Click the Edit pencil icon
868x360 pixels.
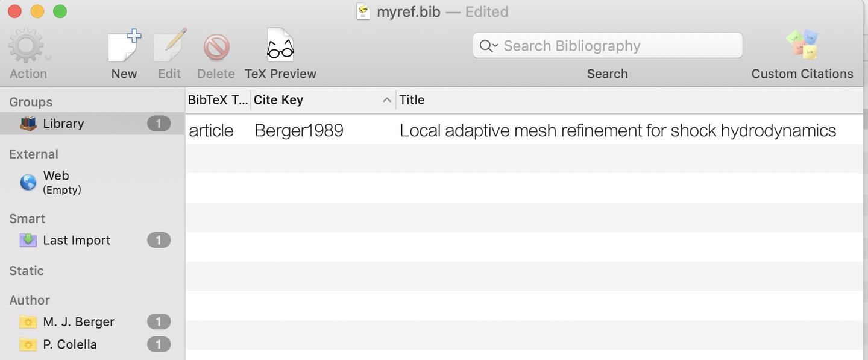(169, 47)
